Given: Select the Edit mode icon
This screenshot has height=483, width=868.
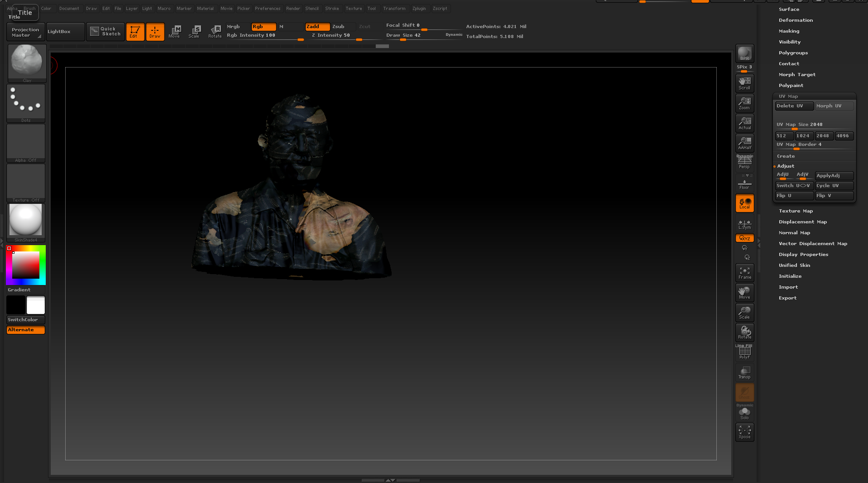Looking at the screenshot, I should pos(135,32).
